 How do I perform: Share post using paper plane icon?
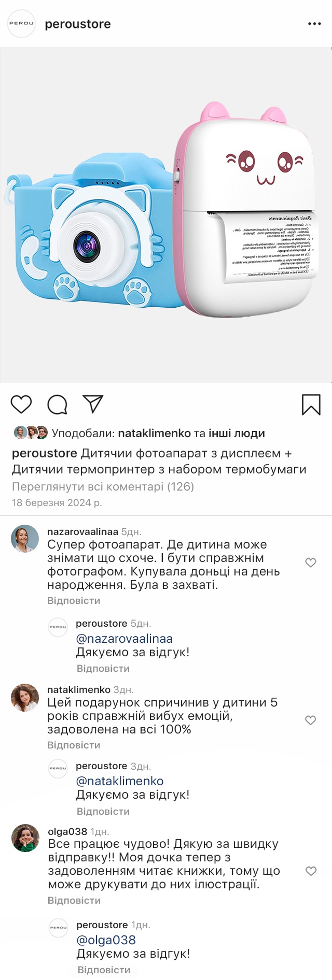click(x=93, y=404)
